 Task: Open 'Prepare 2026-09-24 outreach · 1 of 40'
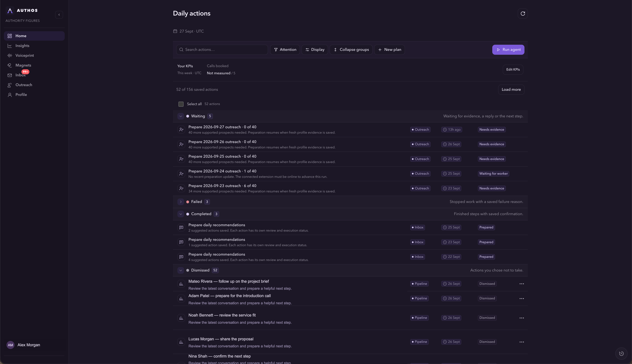point(222,171)
